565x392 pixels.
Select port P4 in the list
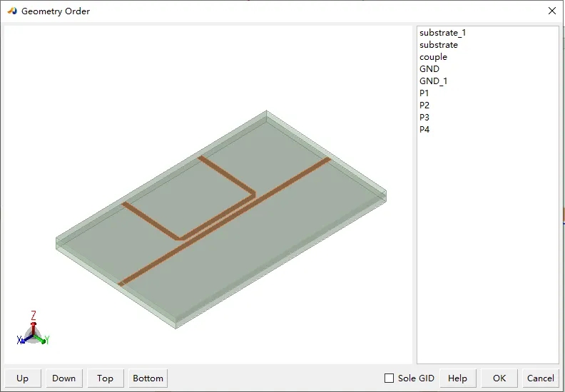[424, 130]
